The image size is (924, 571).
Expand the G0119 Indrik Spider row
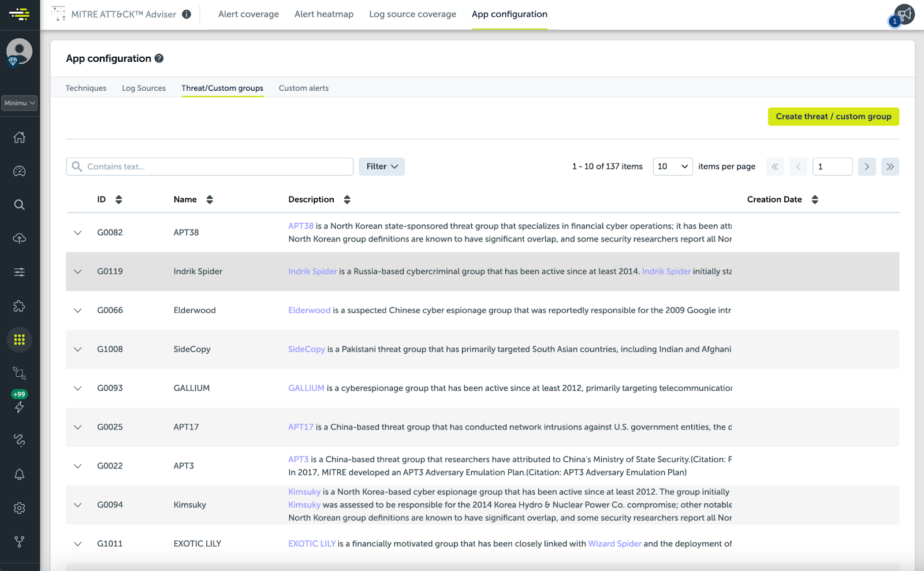78,272
